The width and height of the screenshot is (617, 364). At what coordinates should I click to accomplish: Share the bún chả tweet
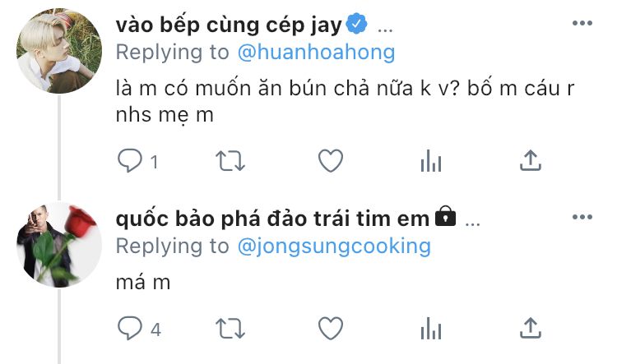click(531, 160)
